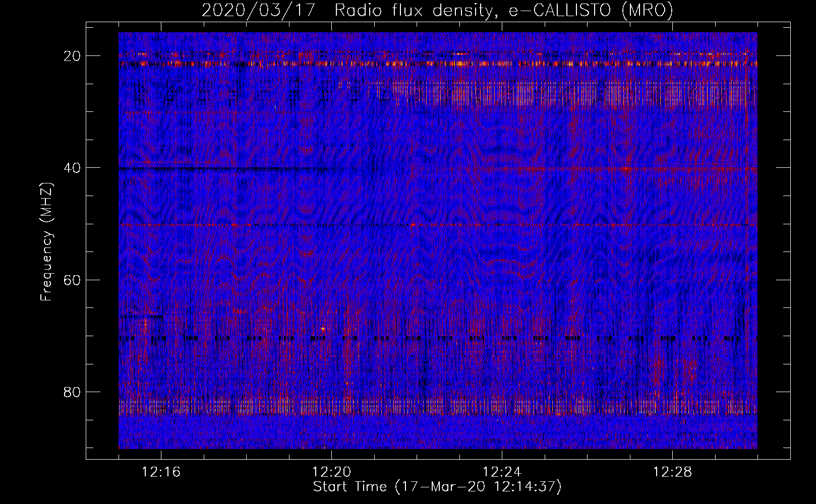Click the time tick label "12:20"

(x=332, y=472)
